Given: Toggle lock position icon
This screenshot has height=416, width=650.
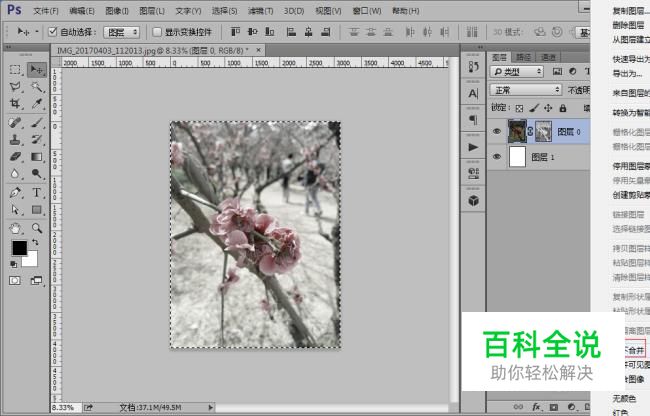Looking at the screenshot, I should (x=548, y=109).
